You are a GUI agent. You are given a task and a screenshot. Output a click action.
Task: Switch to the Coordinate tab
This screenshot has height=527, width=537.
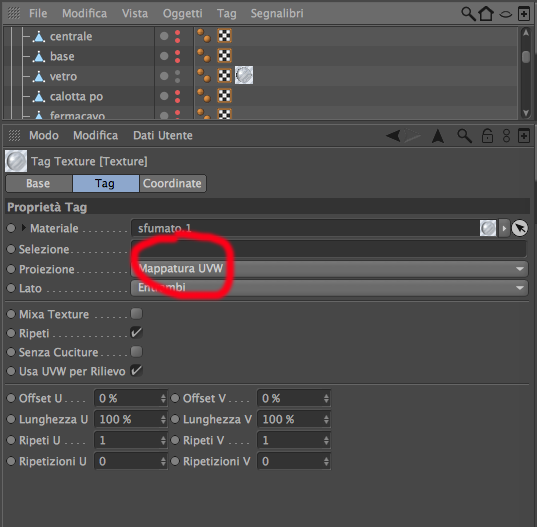coord(172,183)
